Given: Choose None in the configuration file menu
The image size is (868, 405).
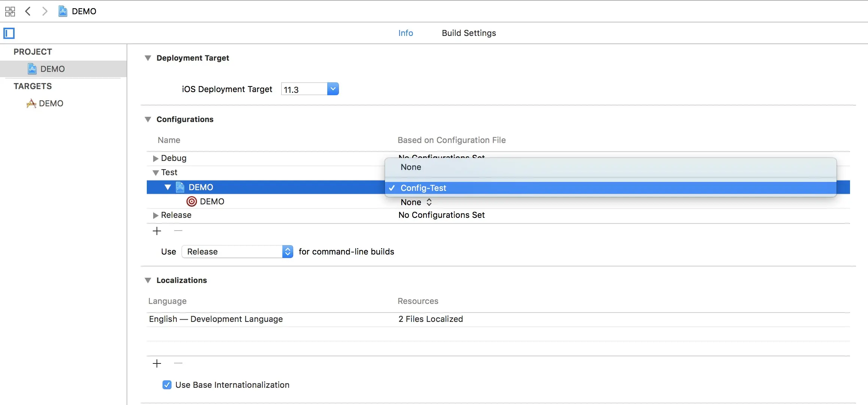Looking at the screenshot, I should pyautogui.click(x=411, y=167).
